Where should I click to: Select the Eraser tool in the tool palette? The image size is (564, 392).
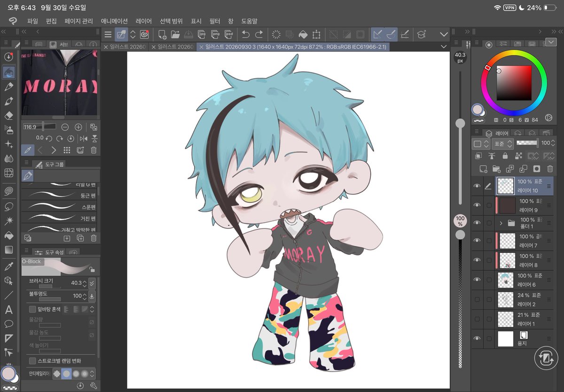8,116
